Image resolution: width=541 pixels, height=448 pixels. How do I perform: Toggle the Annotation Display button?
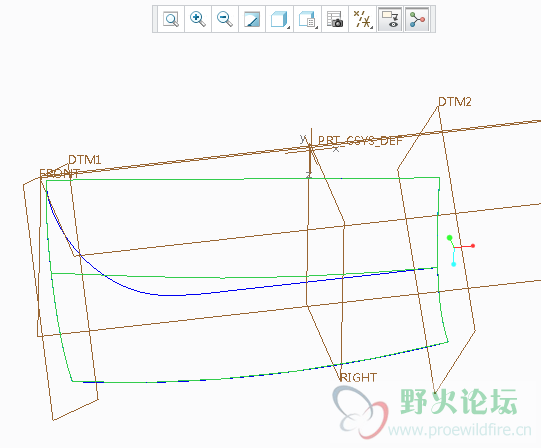tap(390, 19)
